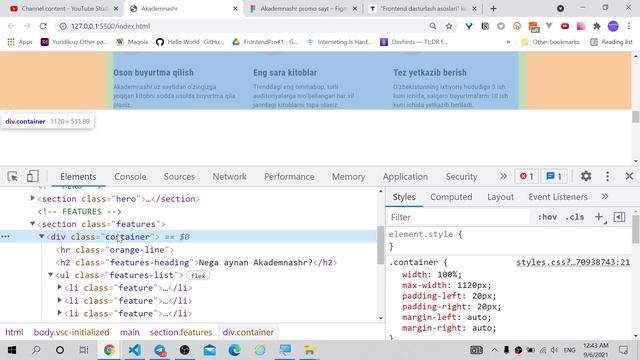Select div.container in breadcrumb
The height and width of the screenshot is (360, 640).
[248, 332]
